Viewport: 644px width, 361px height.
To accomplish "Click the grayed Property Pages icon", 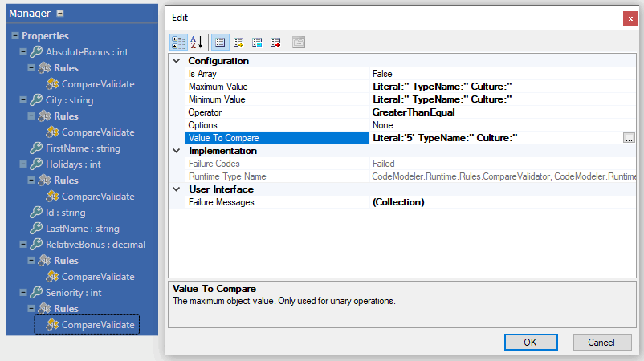I will pos(299,43).
